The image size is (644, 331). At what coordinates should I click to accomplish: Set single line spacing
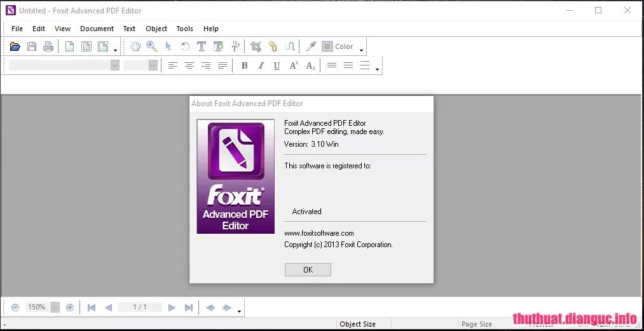332,65
